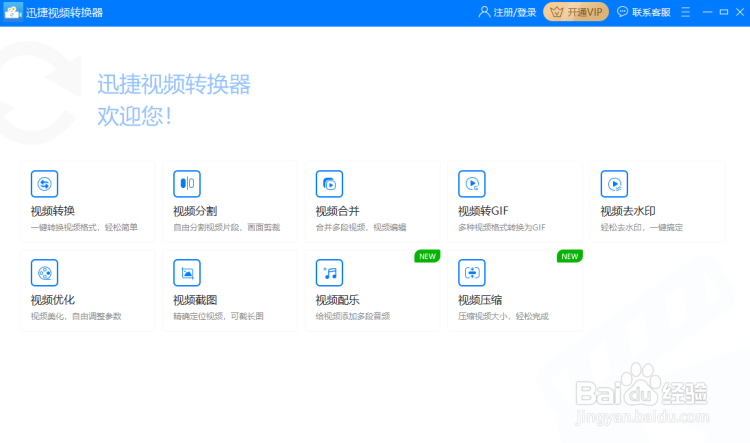Close the 迅捷视频转换器 window
The height and width of the screenshot is (443, 750).
coord(740,12)
